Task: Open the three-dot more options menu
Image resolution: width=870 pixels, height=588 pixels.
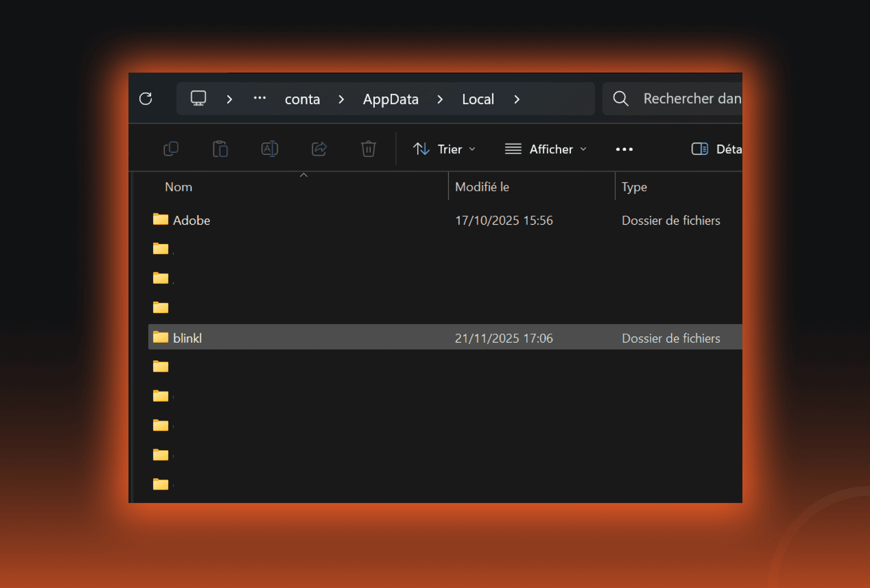Action: coord(624,149)
